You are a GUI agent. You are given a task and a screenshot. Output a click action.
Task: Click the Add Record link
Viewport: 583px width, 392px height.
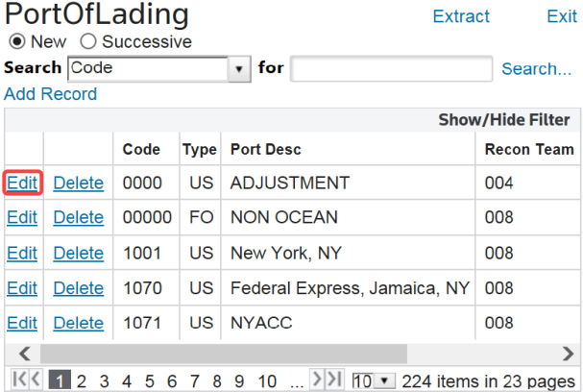51,94
